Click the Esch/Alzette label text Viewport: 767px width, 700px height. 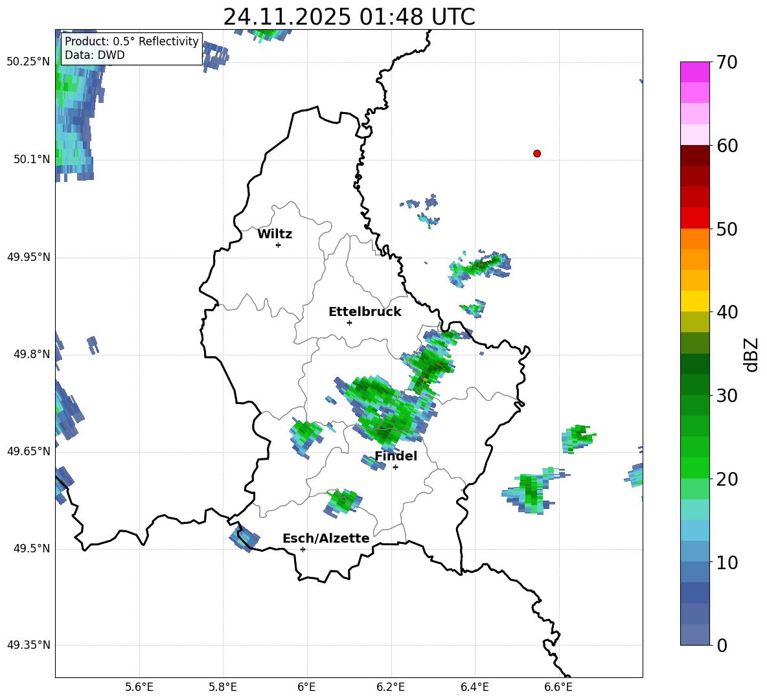(x=326, y=539)
